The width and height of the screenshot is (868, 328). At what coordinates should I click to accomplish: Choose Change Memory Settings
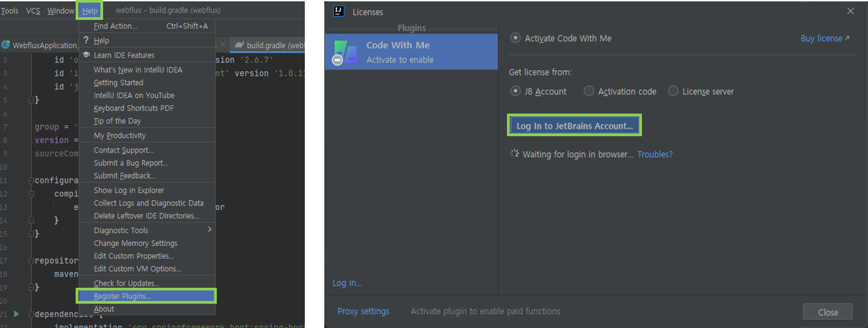pyautogui.click(x=147, y=244)
